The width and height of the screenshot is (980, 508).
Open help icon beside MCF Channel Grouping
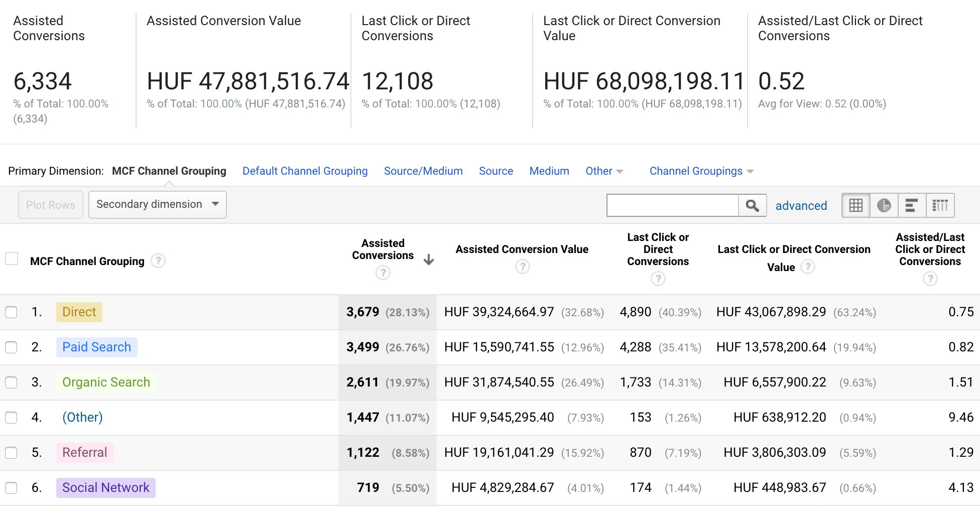click(x=158, y=261)
